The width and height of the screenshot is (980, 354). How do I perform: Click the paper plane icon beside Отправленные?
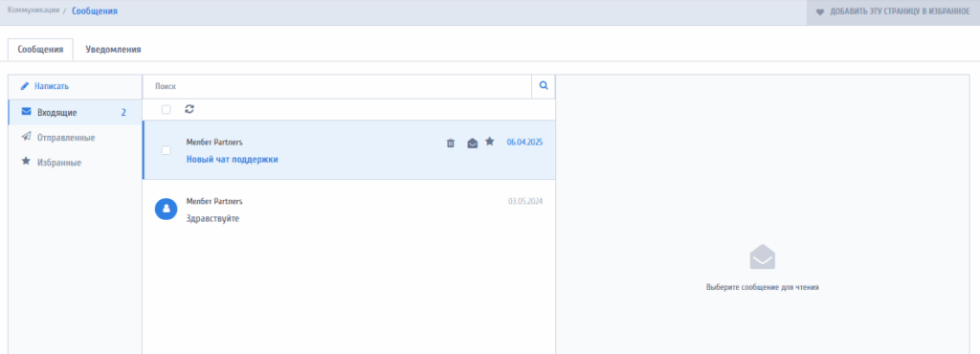[x=26, y=137]
